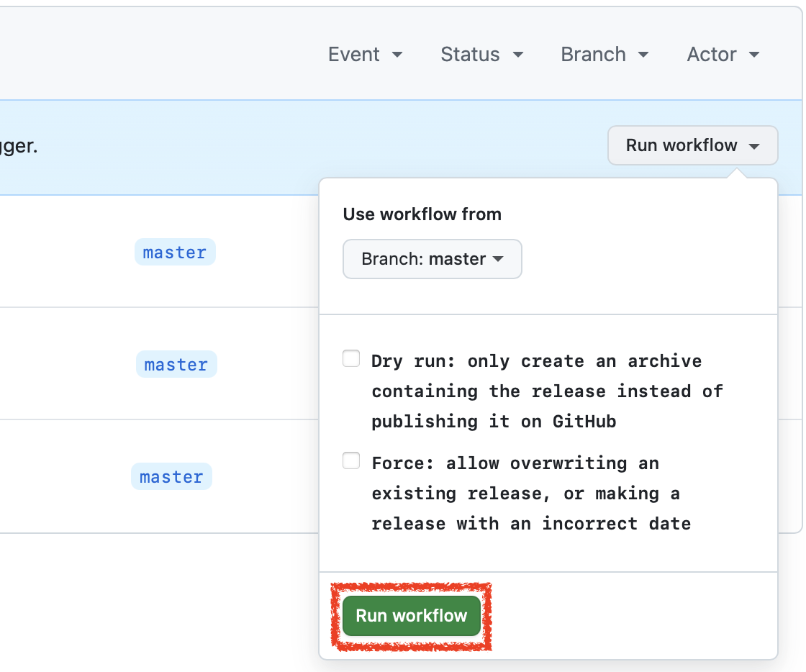Click the Force: allow overwriting description text

pyautogui.click(x=531, y=494)
